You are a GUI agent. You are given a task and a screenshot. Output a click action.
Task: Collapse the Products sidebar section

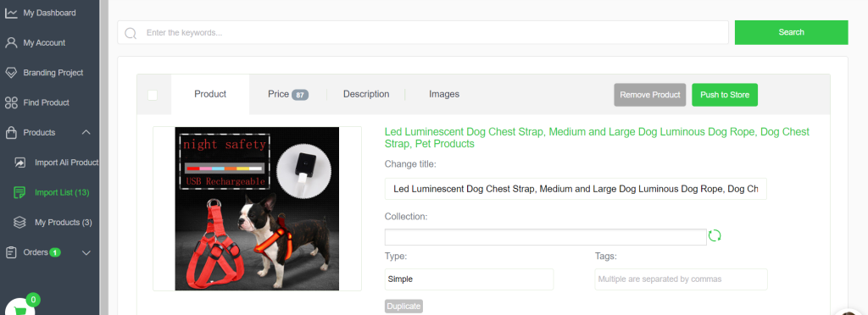(86, 133)
